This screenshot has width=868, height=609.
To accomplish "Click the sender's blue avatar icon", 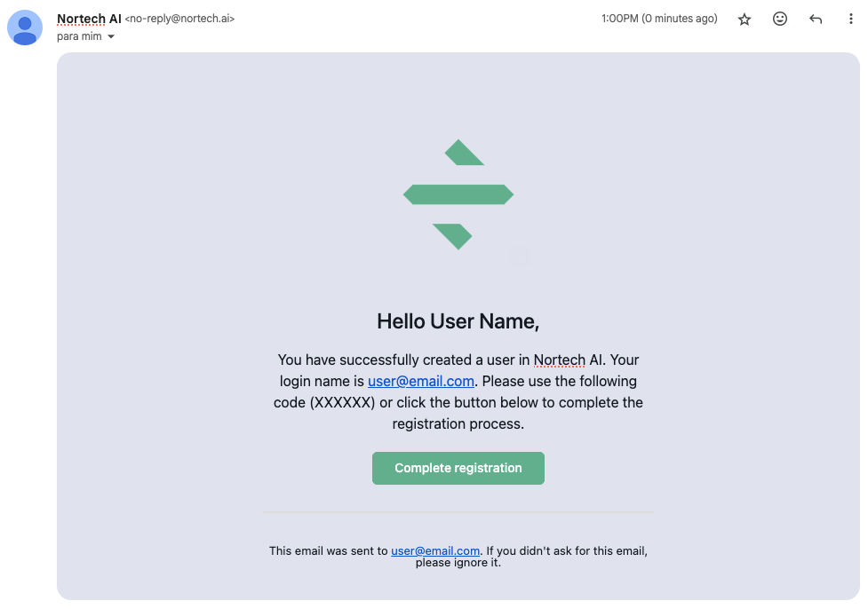I will (x=25, y=28).
